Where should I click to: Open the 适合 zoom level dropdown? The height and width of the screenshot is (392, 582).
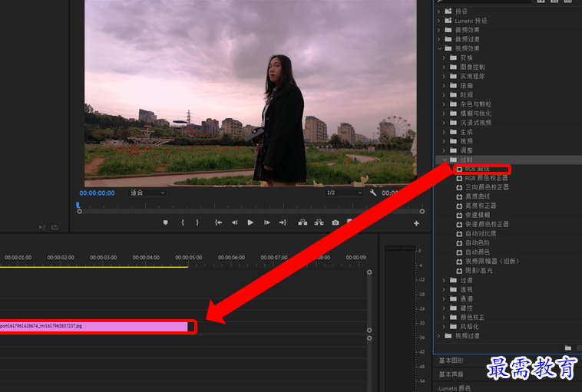[x=147, y=193]
